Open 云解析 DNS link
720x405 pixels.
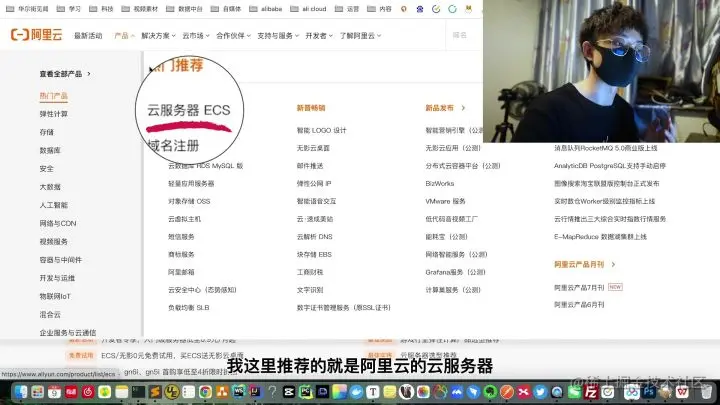(x=314, y=236)
